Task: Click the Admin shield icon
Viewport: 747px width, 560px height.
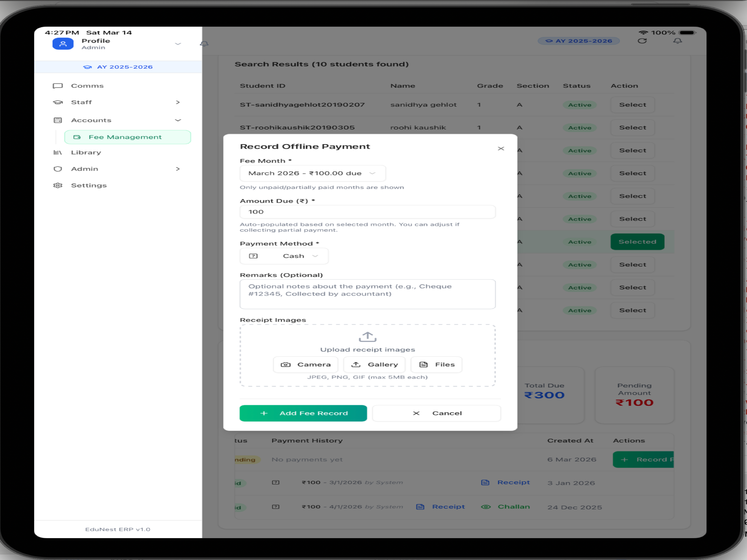Action: pos(58,169)
